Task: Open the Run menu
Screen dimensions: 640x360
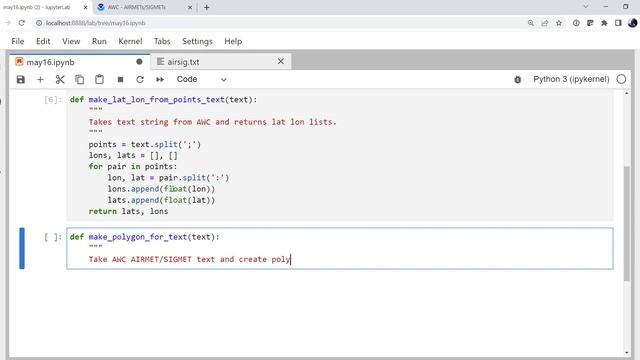Action: click(x=99, y=41)
